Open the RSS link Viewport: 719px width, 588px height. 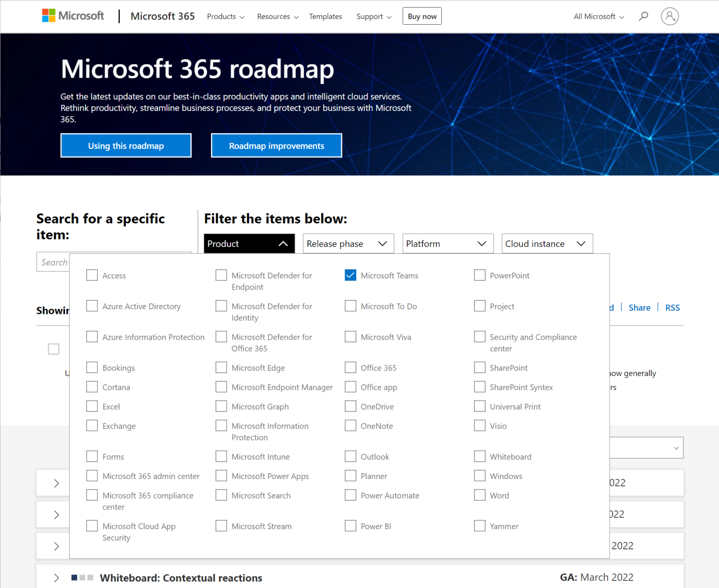(672, 308)
